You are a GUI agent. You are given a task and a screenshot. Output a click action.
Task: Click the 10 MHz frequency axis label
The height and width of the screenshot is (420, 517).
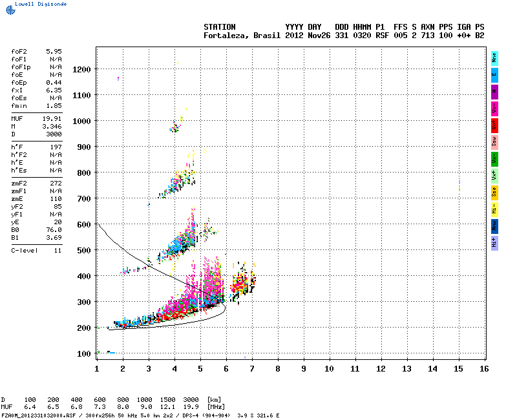pos(329,369)
